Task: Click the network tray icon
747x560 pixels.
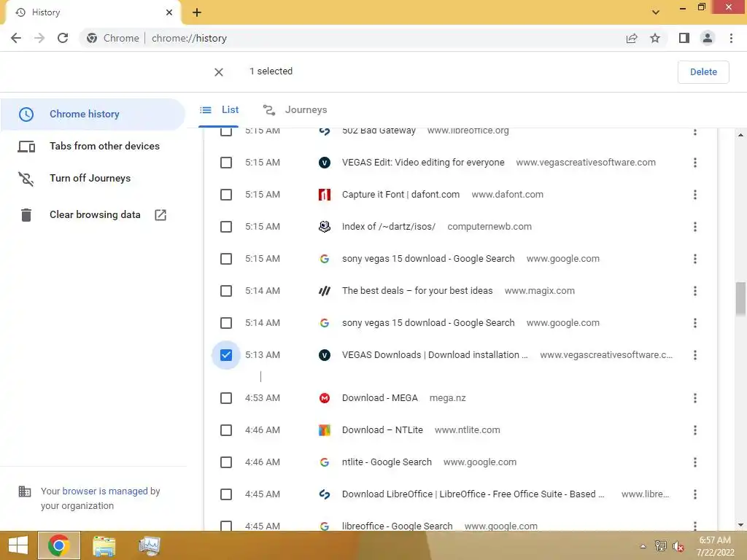Action: (660, 546)
